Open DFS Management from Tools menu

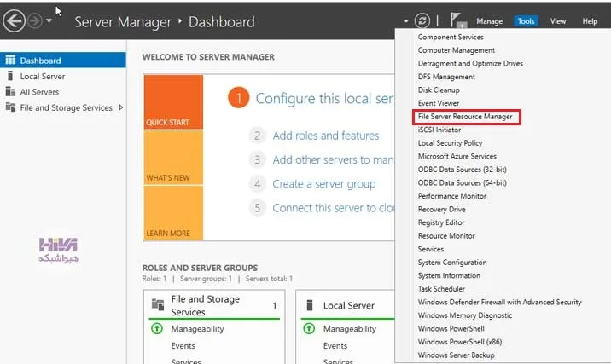pos(446,77)
